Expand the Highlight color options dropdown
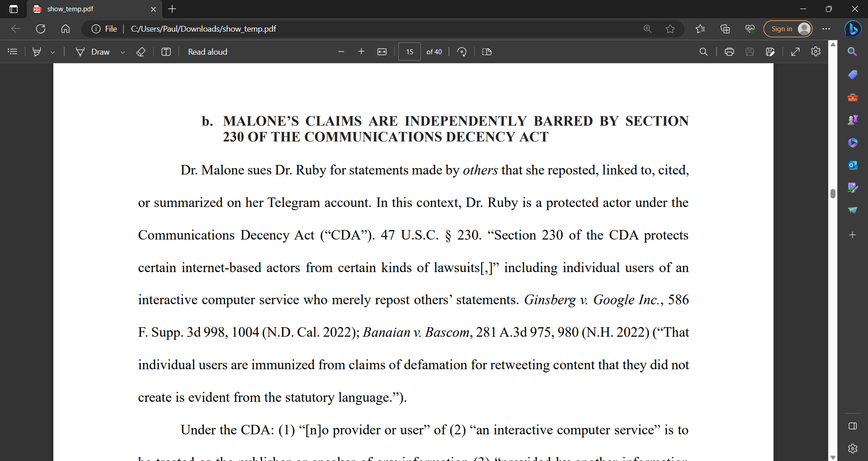The height and width of the screenshot is (461, 868). 53,52
